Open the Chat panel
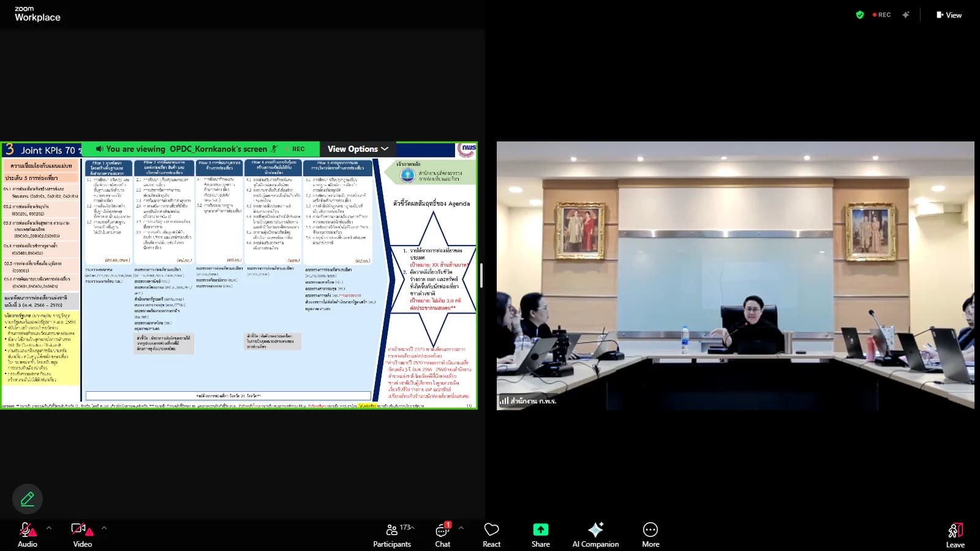Viewport: 980px width, 551px height. [442, 534]
